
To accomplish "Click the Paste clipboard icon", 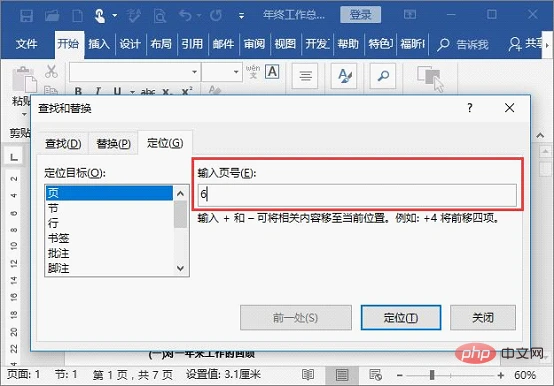I will (24, 79).
